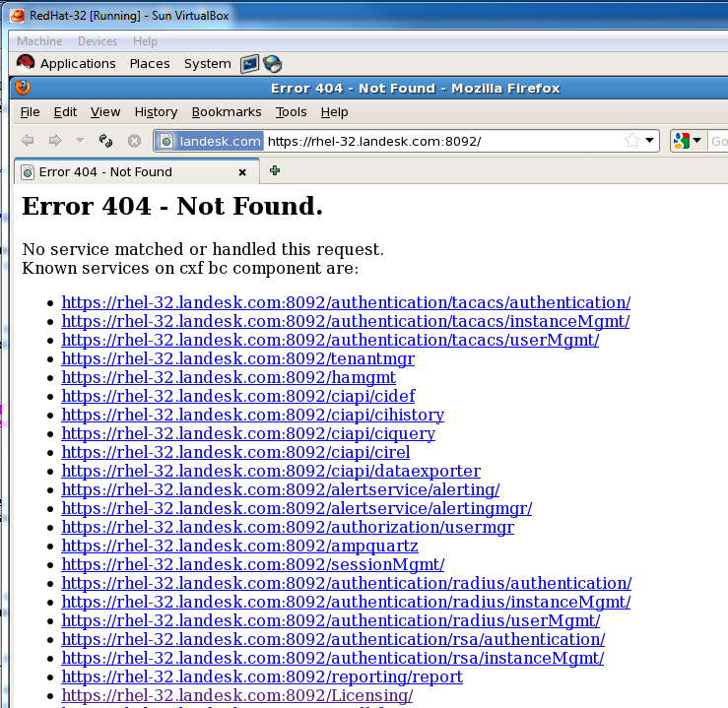Open a new tab with the plus icon

(x=275, y=170)
